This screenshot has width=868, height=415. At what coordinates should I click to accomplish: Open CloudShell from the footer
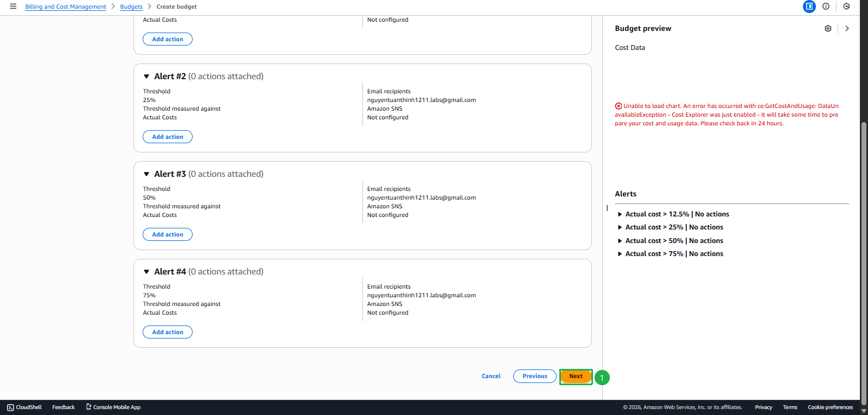(24, 407)
